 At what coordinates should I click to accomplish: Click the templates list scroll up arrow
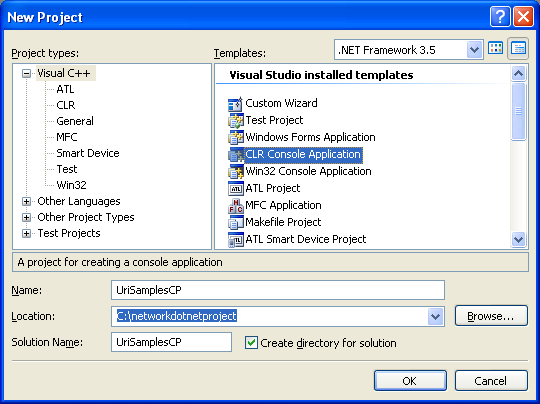[518, 73]
